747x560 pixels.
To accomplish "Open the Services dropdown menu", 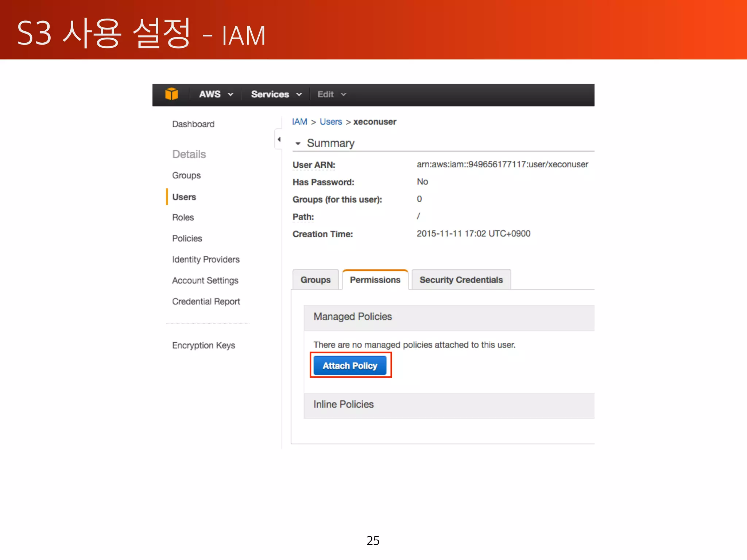I will tap(276, 94).
